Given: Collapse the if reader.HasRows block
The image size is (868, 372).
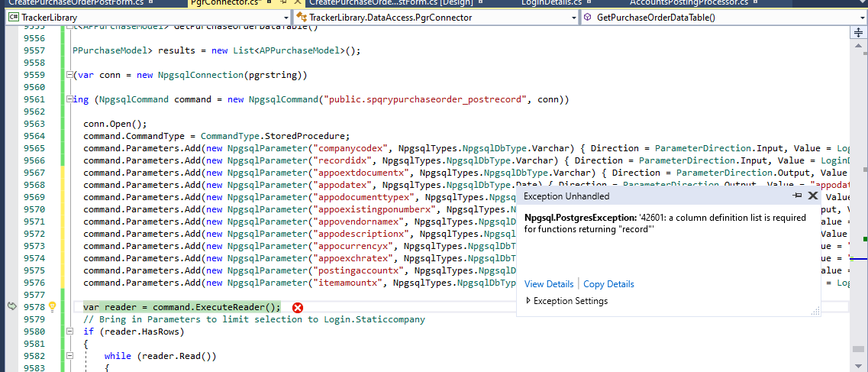Looking at the screenshot, I should click(69, 332).
